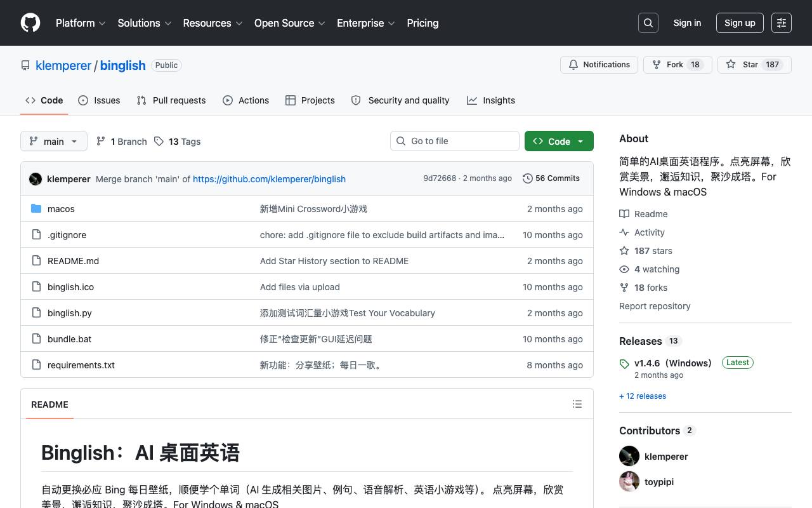Click the Sign up button

pos(740,23)
